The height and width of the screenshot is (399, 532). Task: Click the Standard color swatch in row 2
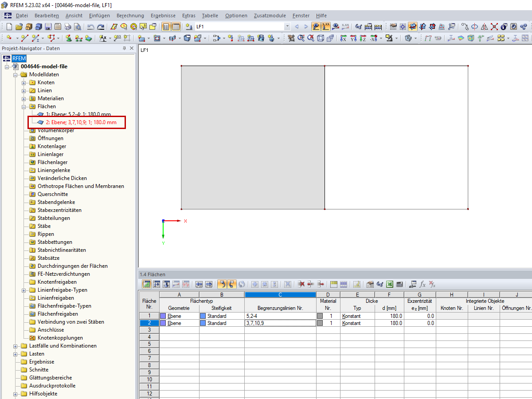click(x=203, y=323)
